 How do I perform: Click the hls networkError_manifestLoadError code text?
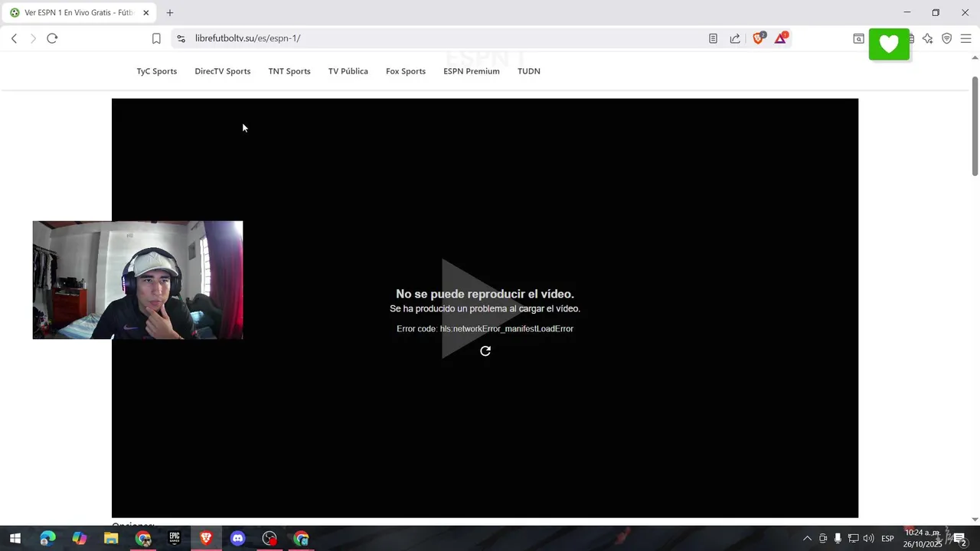(x=507, y=329)
